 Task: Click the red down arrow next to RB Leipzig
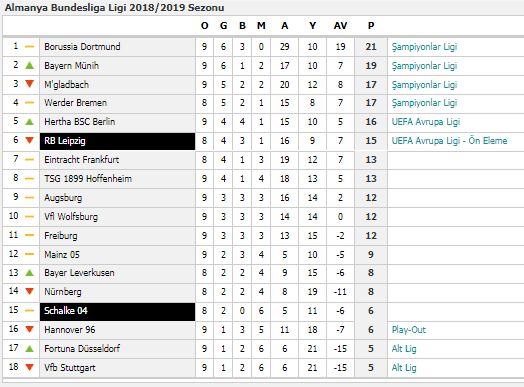click(29, 140)
